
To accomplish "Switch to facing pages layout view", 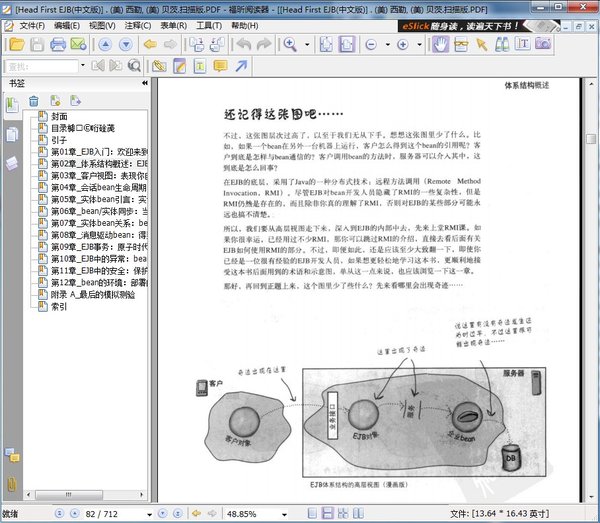I will click(x=358, y=513).
